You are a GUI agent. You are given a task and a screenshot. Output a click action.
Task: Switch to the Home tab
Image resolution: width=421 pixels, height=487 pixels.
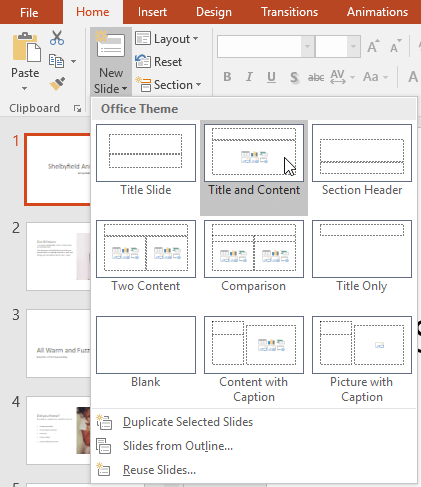[93, 12]
